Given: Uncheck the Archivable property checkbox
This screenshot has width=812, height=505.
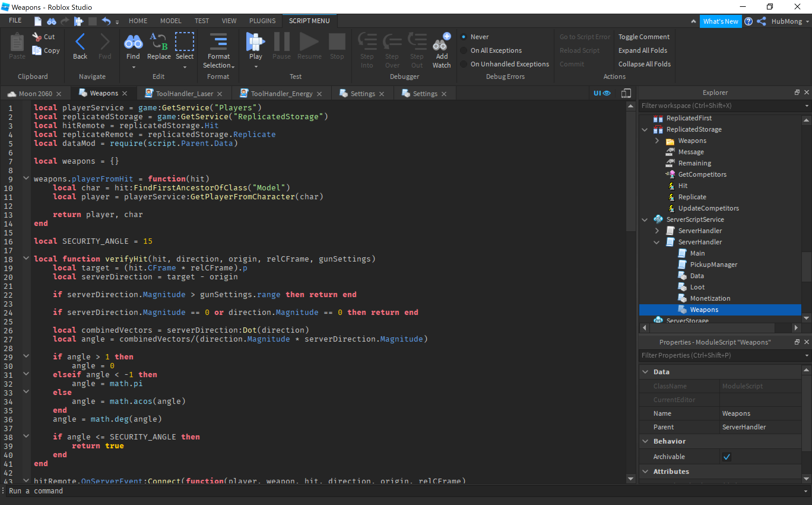Looking at the screenshot, I should [x=727, y=457].
